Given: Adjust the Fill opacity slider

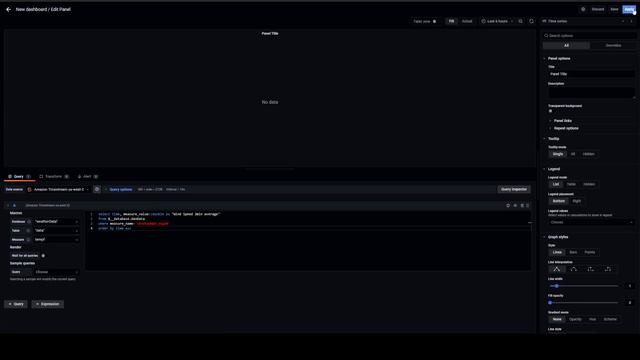Looking at the screenshot, I should 584,303.
